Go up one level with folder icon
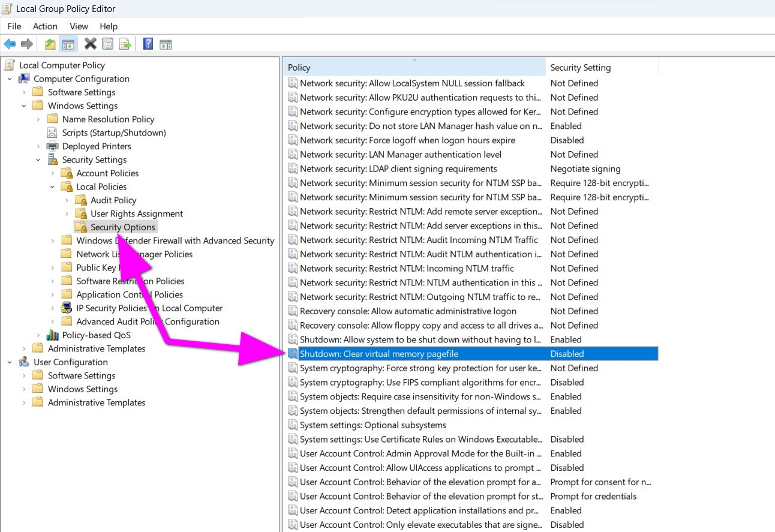 (50, 44)
